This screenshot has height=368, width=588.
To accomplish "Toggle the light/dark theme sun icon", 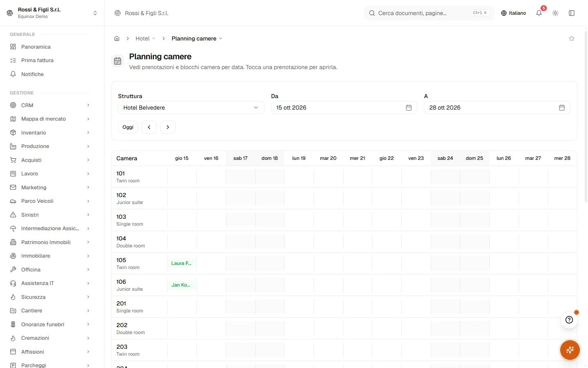I will 555,13.
